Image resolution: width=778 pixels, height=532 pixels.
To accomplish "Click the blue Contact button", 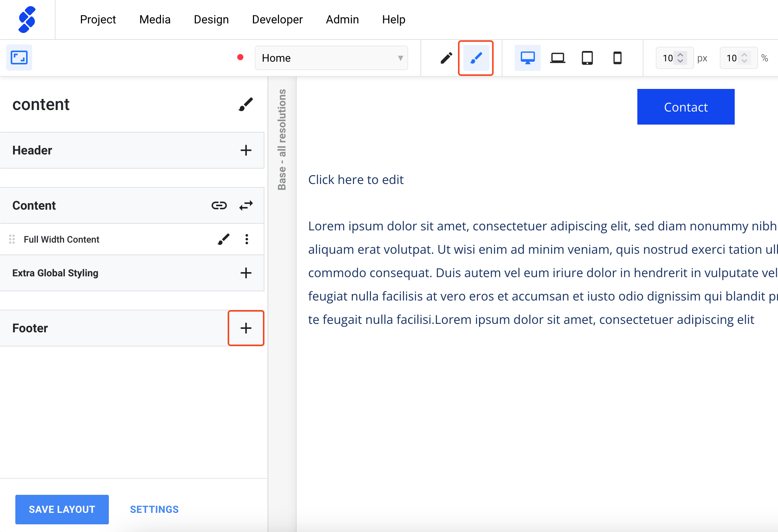I will pos(686,107).
